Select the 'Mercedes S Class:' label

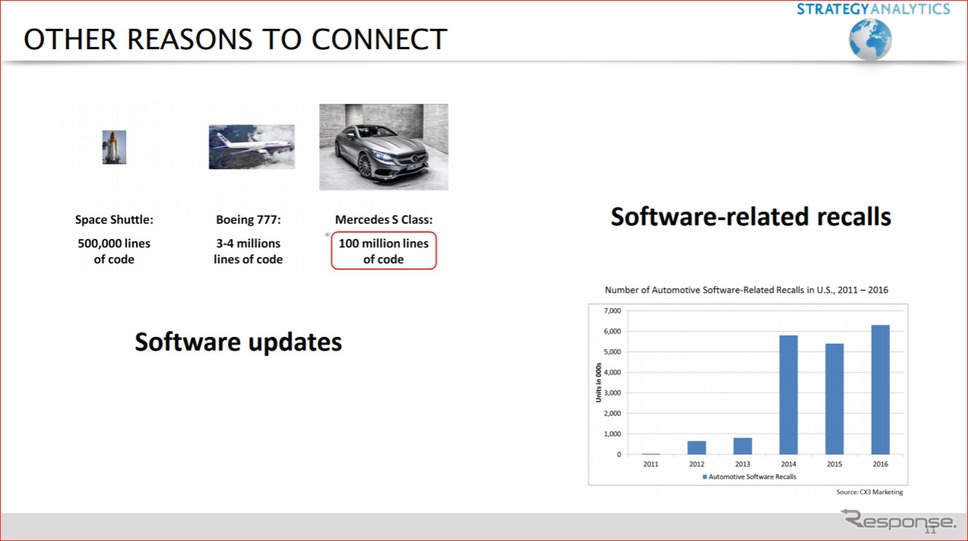(x=384, y=219)
